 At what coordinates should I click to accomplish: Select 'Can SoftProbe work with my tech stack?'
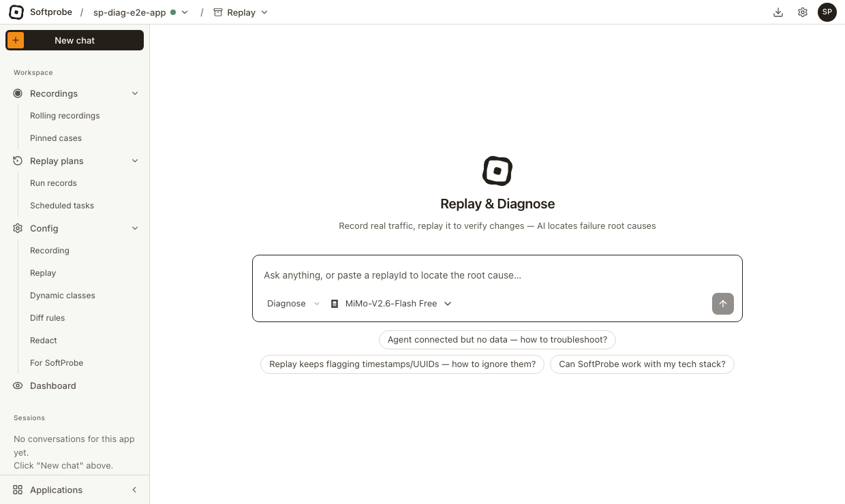click(x=642, y=364)
